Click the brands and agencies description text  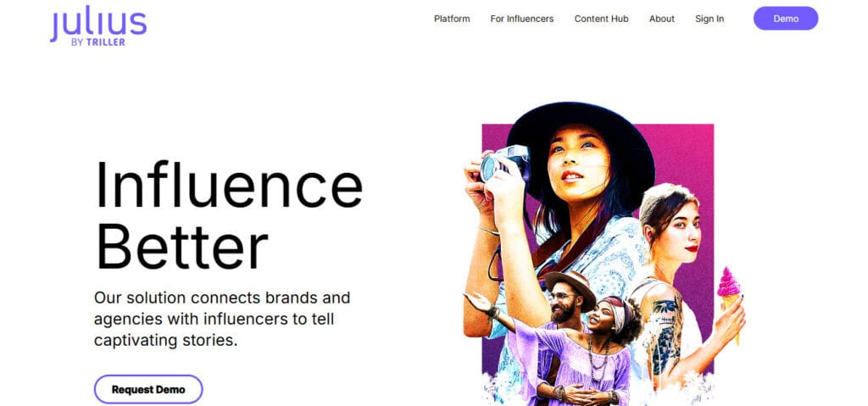coord(222,319)
